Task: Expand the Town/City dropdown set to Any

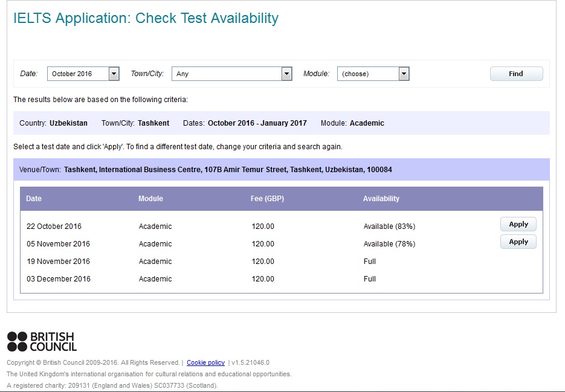Action: click(x=232, y=74)
